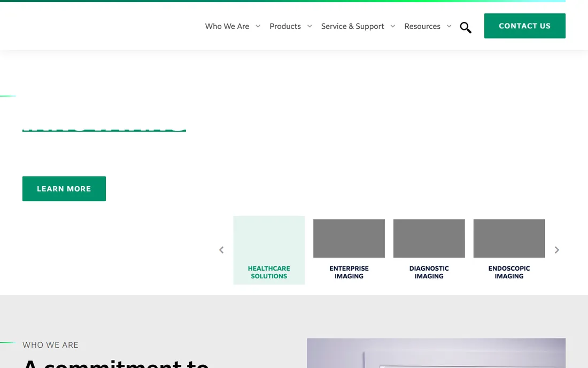
Task: Open the Who We Are menu
Action: pyautogui.click(x=227, y=26)
